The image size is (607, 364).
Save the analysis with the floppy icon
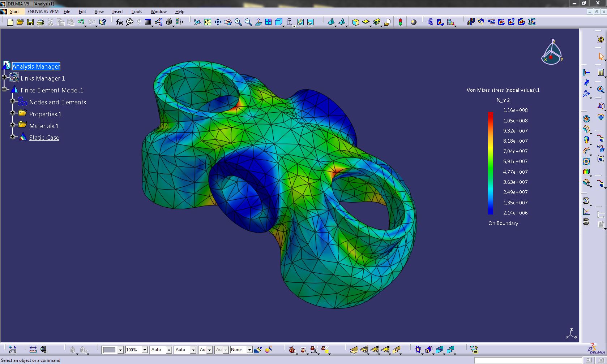coord(30,22)
